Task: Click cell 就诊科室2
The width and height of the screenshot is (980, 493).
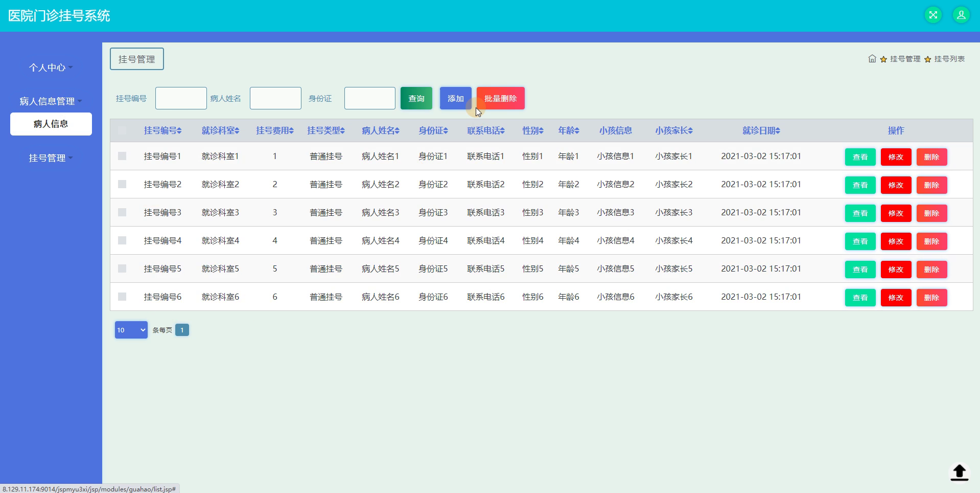Action: tap(220, 184)
